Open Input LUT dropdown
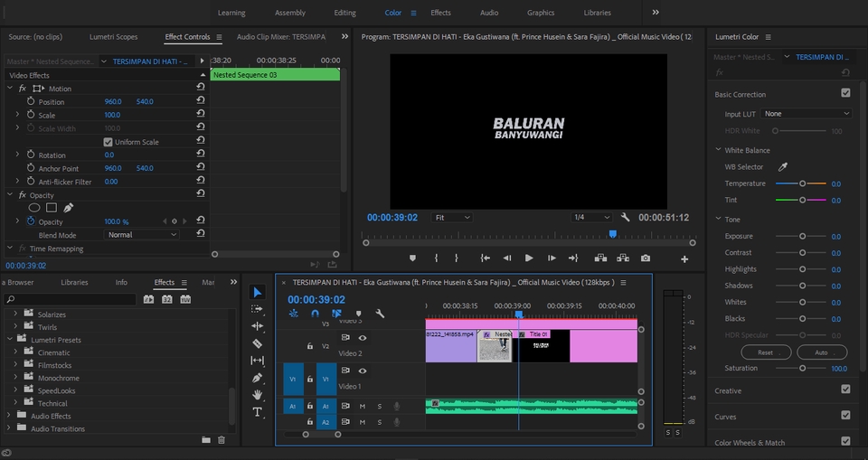 [806, 114]
